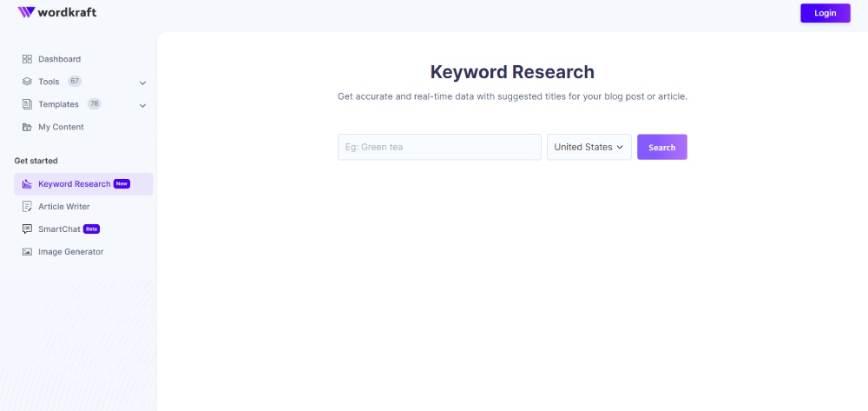The height and width of the screenshot is (411, 868).
Task: Hit the purple Search button
Action: 661,147
